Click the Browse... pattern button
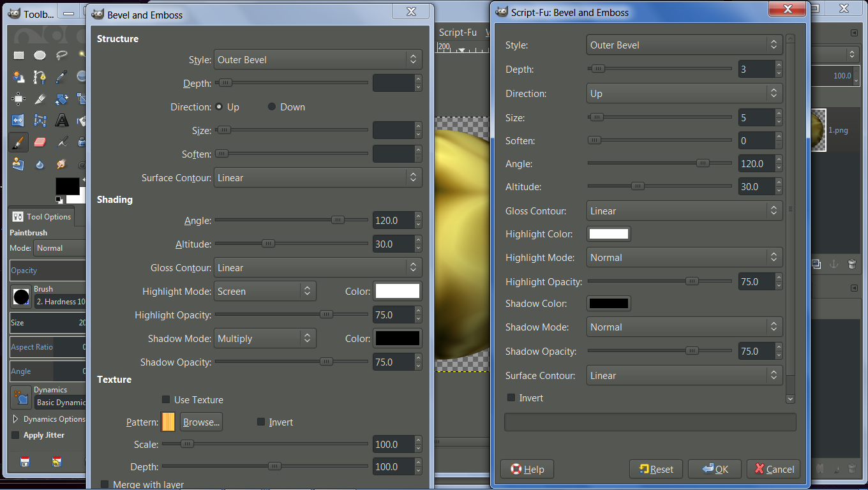 (x=201, y=422)
